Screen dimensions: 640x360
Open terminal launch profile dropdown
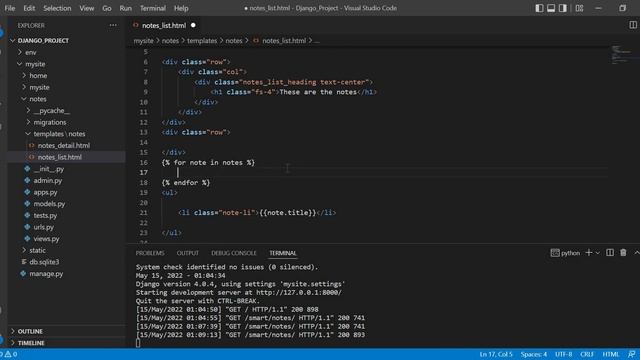tap(598, 253)
